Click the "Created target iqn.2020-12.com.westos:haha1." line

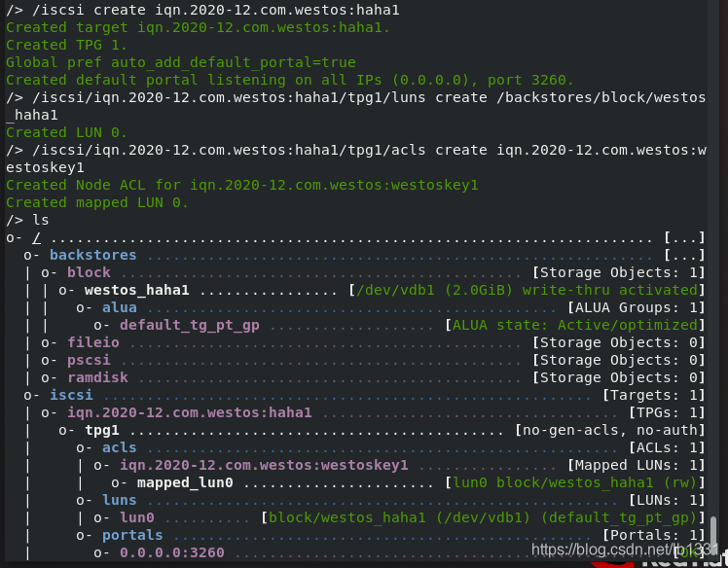(198, 27)
